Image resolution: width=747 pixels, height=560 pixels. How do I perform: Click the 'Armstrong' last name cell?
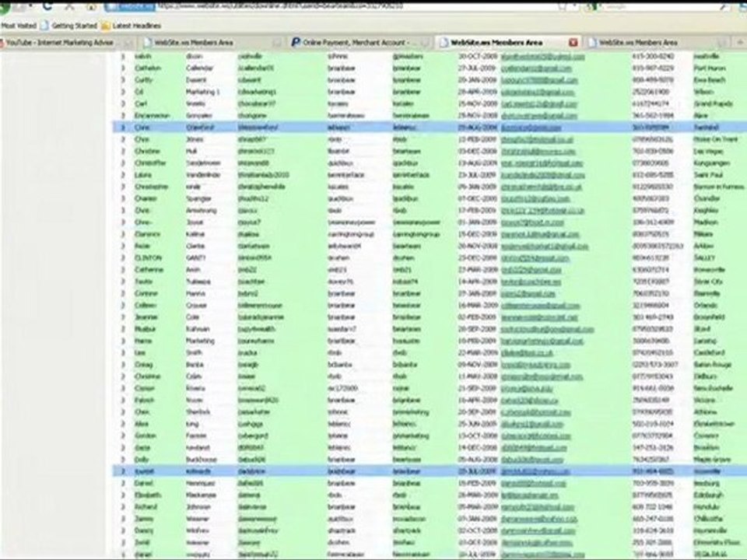pos(201,211)
